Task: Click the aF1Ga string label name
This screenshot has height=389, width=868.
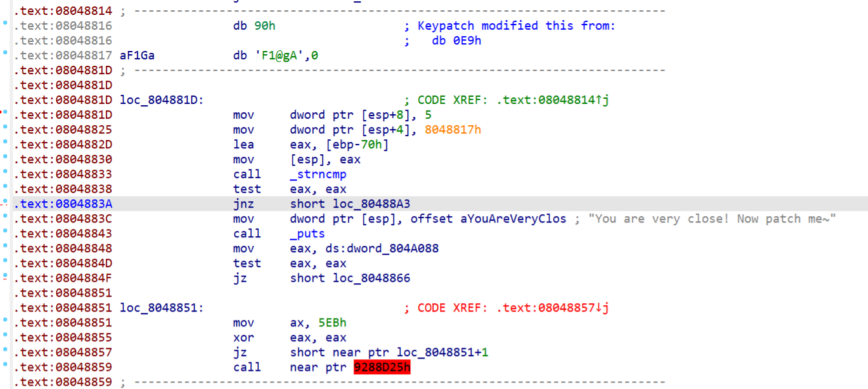Action: point(137,55)
